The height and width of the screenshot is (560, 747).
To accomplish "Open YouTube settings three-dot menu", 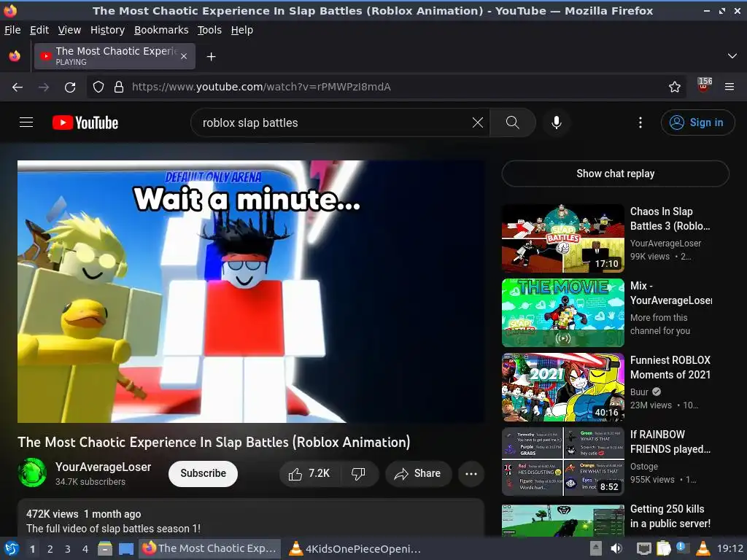I will pos(640,122).
